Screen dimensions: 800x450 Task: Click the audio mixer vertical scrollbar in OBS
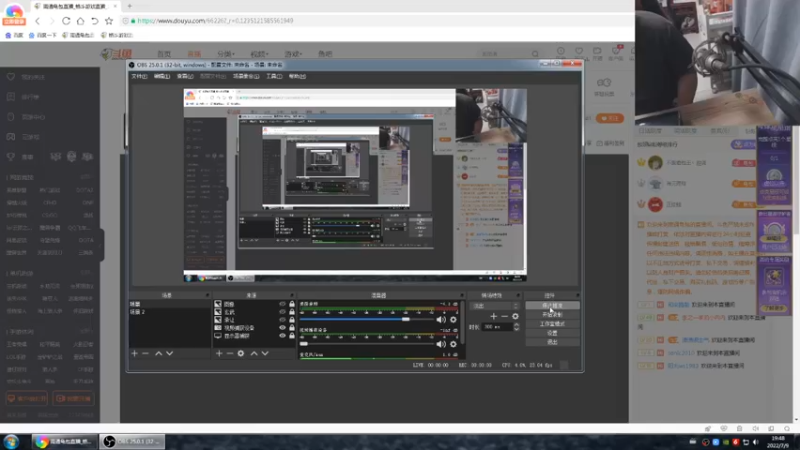[x=462, y=324]
